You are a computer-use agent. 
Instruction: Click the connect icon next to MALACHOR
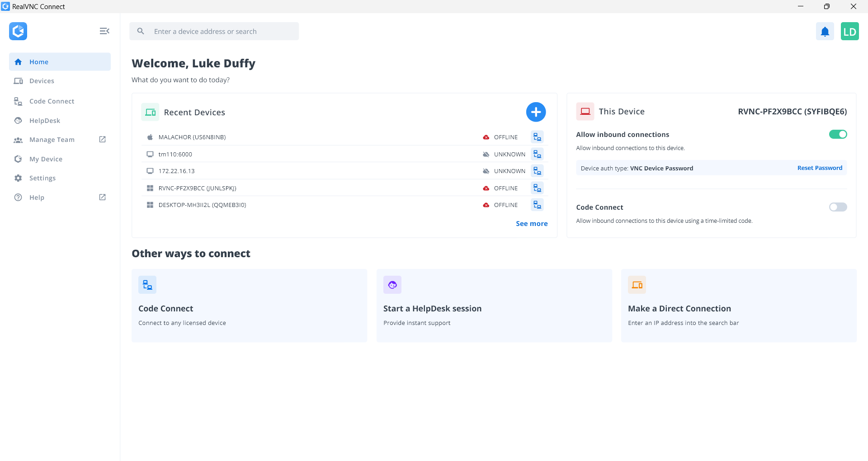point(537,136)
